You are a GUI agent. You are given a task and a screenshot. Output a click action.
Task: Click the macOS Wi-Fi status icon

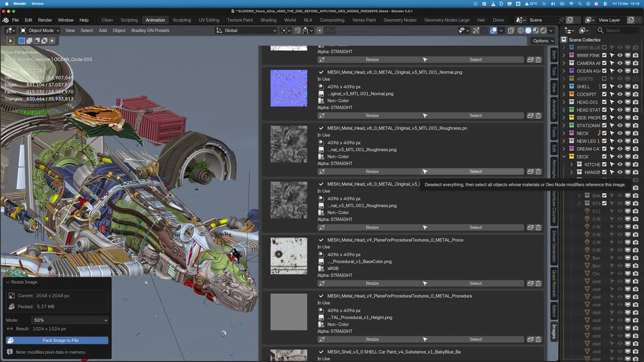[x=571, y=3]
